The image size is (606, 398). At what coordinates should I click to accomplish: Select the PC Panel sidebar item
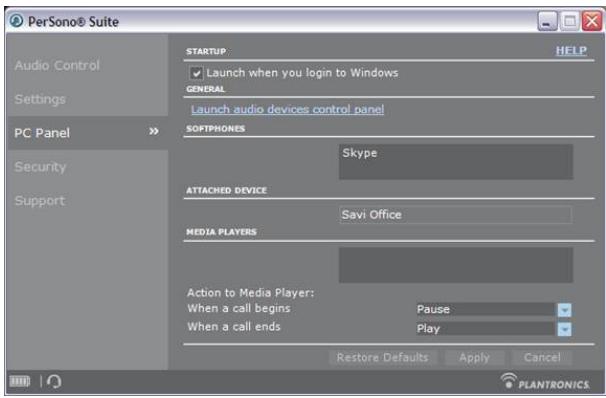coord(88,133)
